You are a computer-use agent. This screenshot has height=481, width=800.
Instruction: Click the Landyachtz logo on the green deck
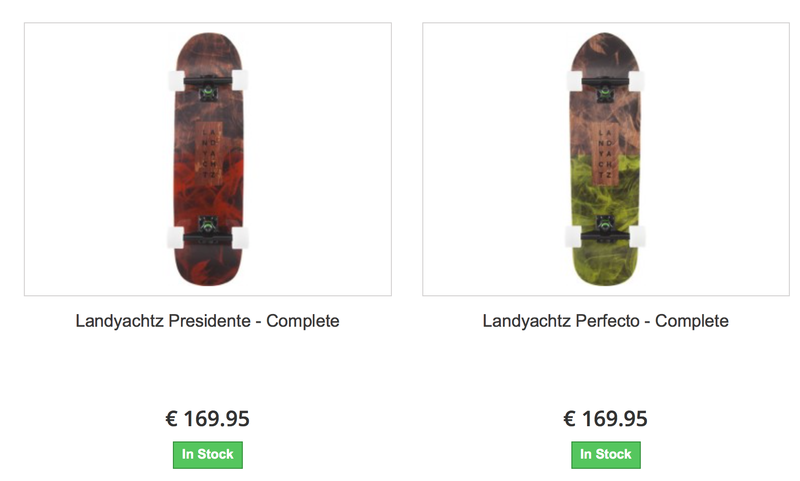[605, 153]
